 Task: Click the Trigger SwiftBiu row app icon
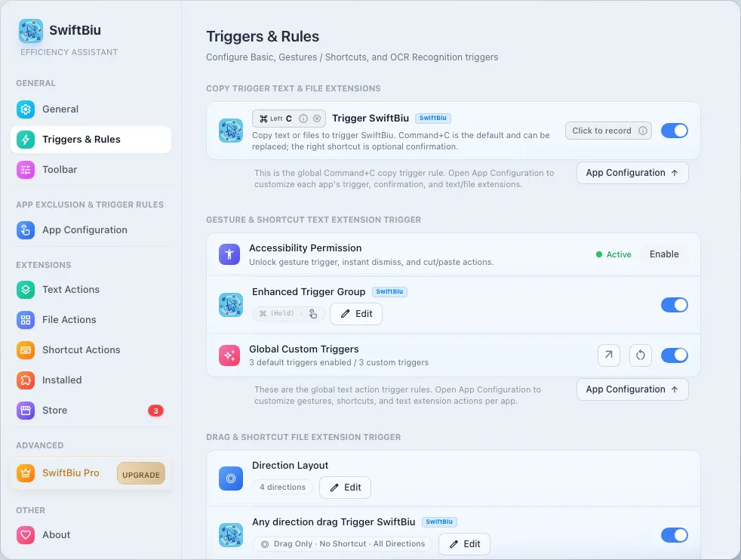231,131
